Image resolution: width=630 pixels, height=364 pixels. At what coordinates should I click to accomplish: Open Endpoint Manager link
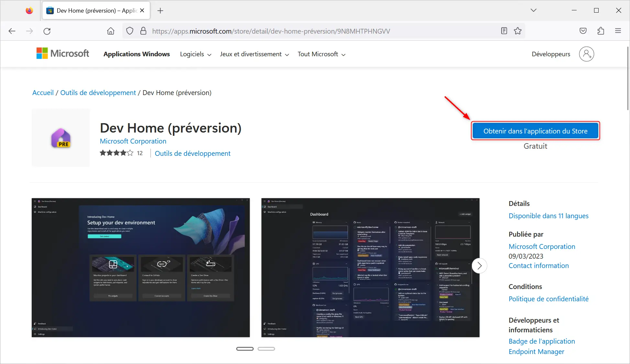click(536, 352)
